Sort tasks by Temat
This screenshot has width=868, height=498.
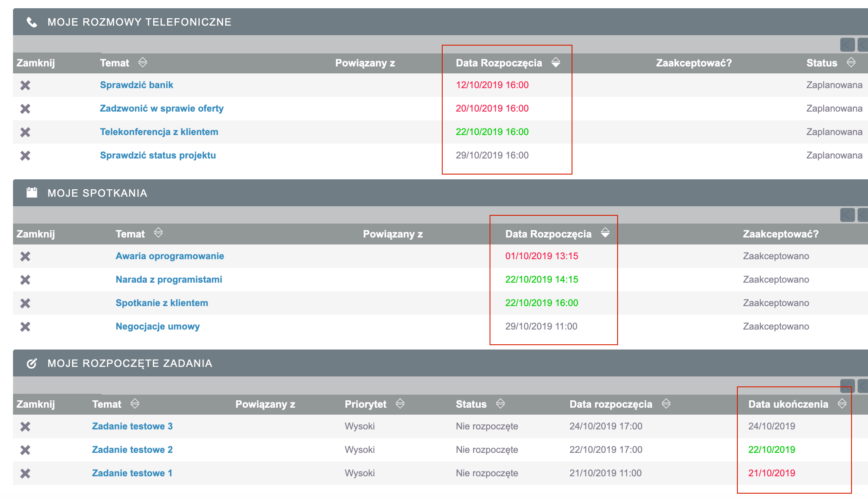(x=135, y=404)
